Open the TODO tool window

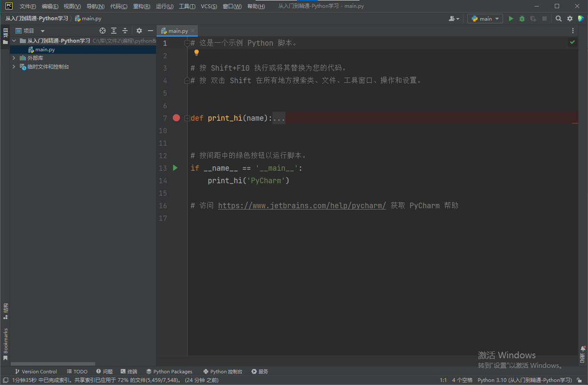(x=77, y=371)
